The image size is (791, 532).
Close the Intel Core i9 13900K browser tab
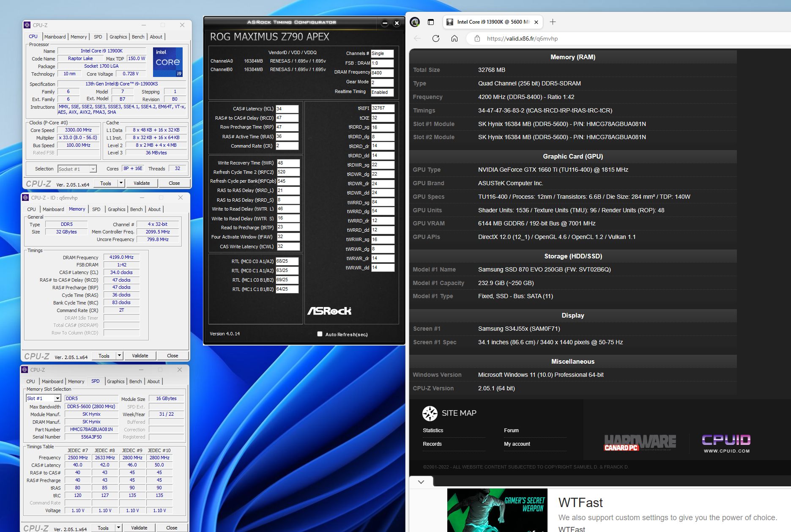(x=536, y=22)
